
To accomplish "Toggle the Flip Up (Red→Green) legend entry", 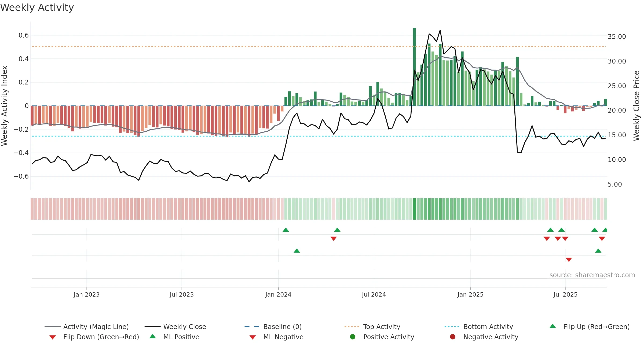I will (590, 327).
